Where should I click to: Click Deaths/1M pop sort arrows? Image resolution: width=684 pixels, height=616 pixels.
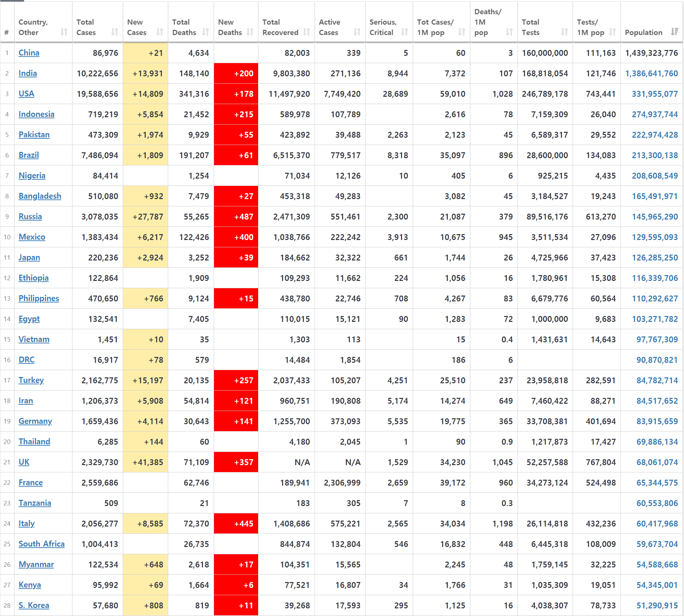(509, 32)
